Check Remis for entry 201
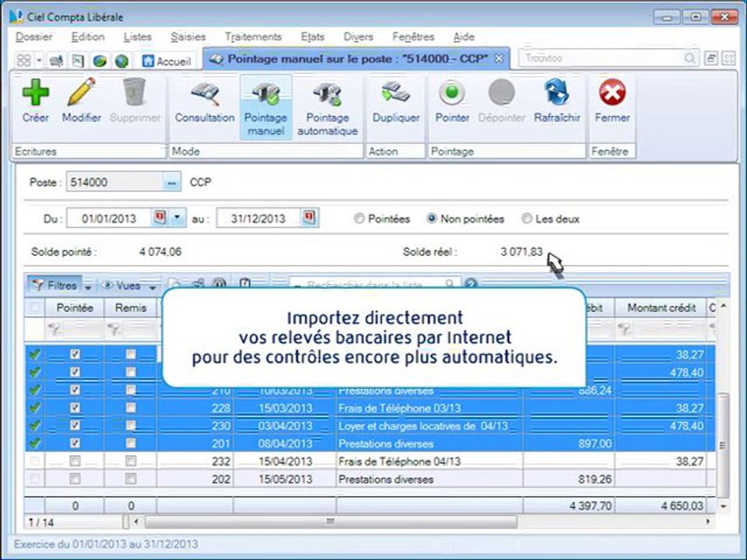The image size is (747, 560). [x=131, y=443]
